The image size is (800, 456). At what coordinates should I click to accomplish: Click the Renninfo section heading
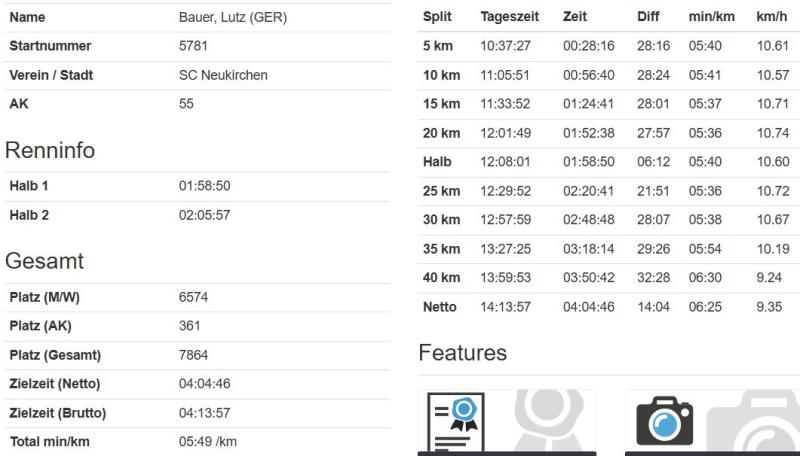click(x=50, y=150)
